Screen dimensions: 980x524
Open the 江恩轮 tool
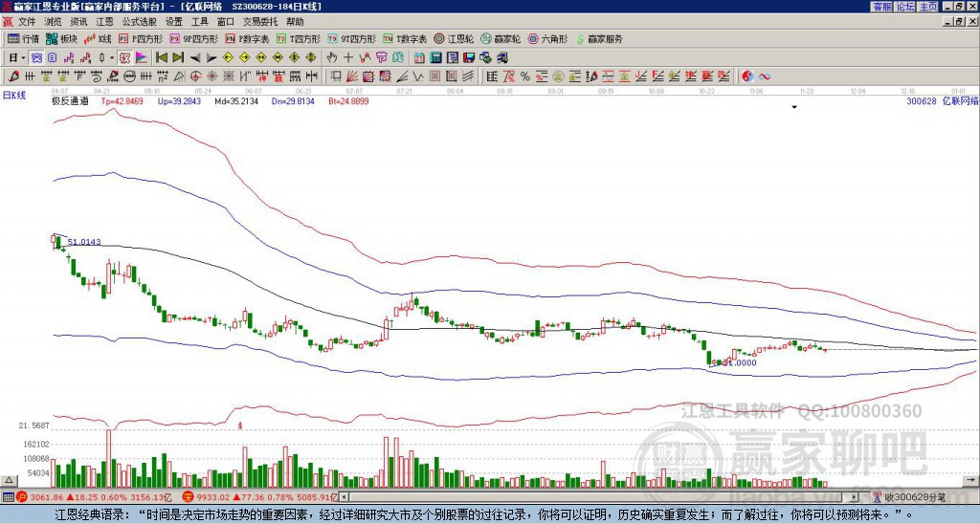pos(454,38)
